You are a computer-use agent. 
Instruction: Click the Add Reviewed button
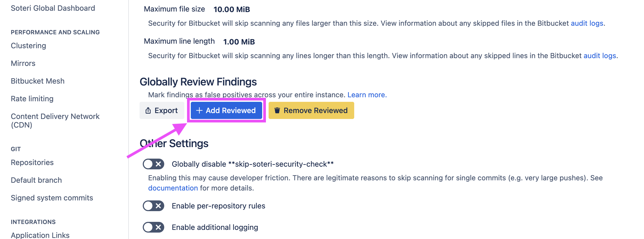coord(226,110)
